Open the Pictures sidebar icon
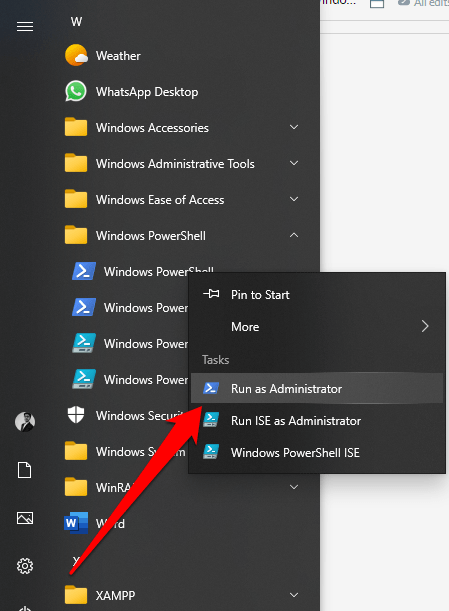The image size is (449, 611). pyautogui.click(x=25, y=518)
